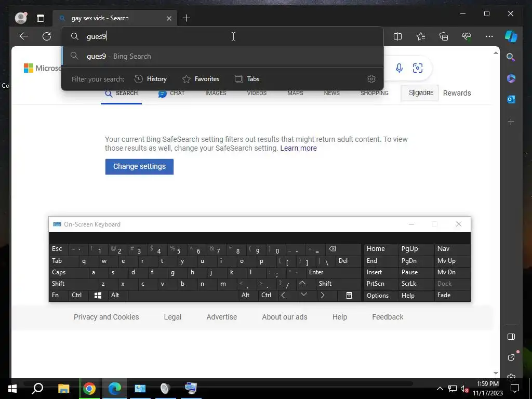Screen dimensions: 532x399
Task: Open sidebar Search icon
Action: pyautogui.click(x=511, y=57)
